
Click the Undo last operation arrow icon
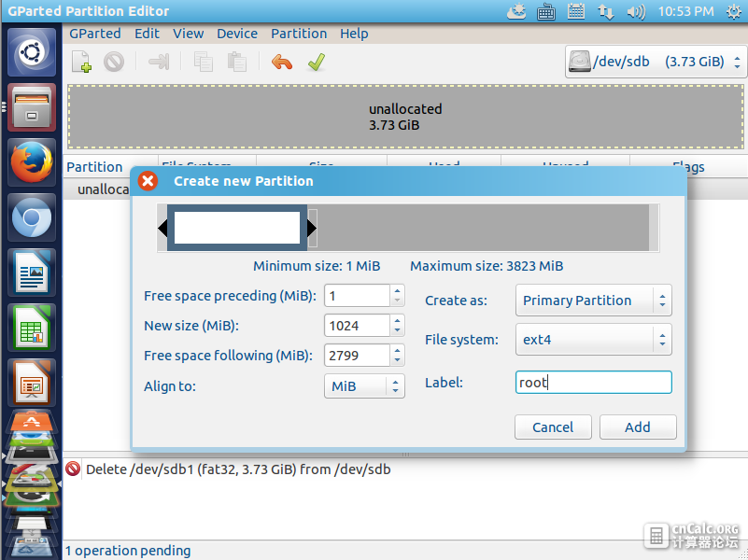click(281, 62)
